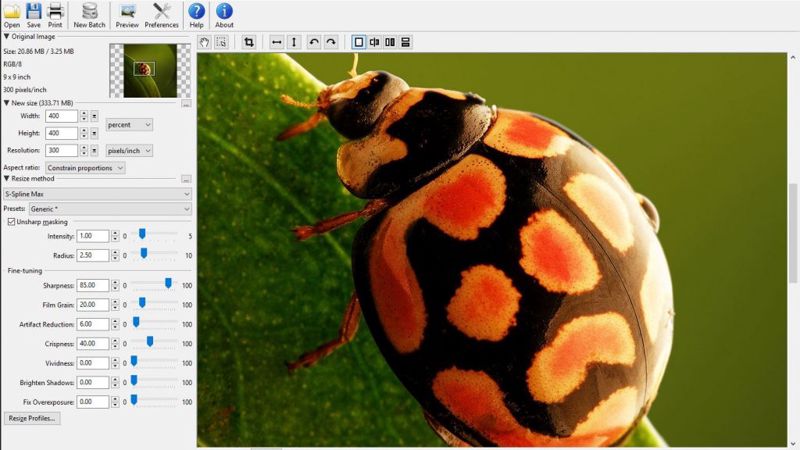800x450 pixels.
Task: Click Resize method section options button
Action: click(186, 179)
